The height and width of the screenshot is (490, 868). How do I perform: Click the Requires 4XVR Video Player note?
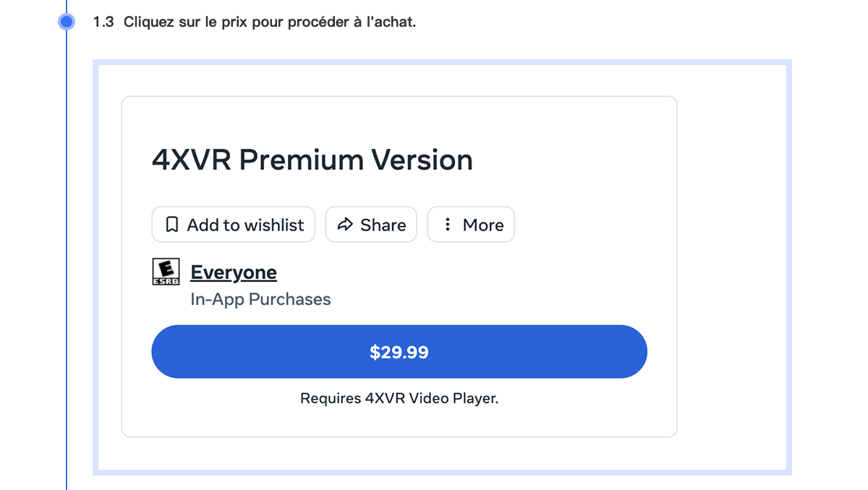pyautogui.click(x=399, y=398)
